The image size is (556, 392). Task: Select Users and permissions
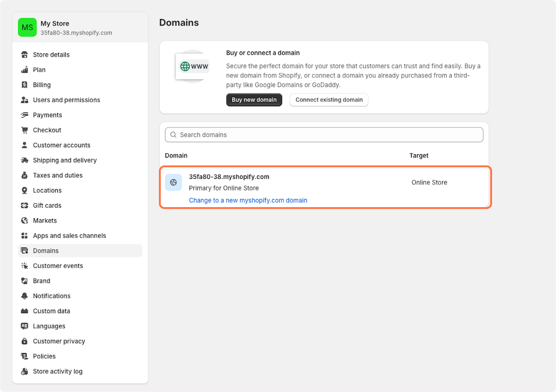(x=80, y=100)
